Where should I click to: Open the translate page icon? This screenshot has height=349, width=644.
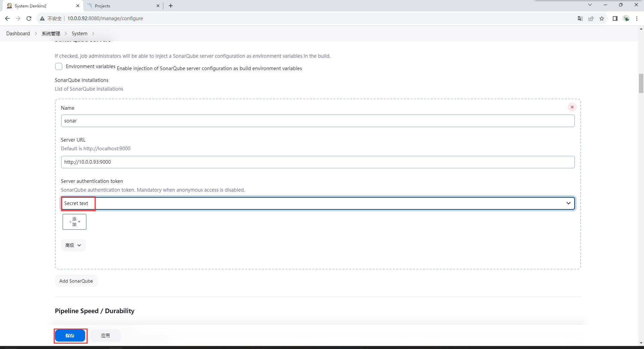[580, 18]
